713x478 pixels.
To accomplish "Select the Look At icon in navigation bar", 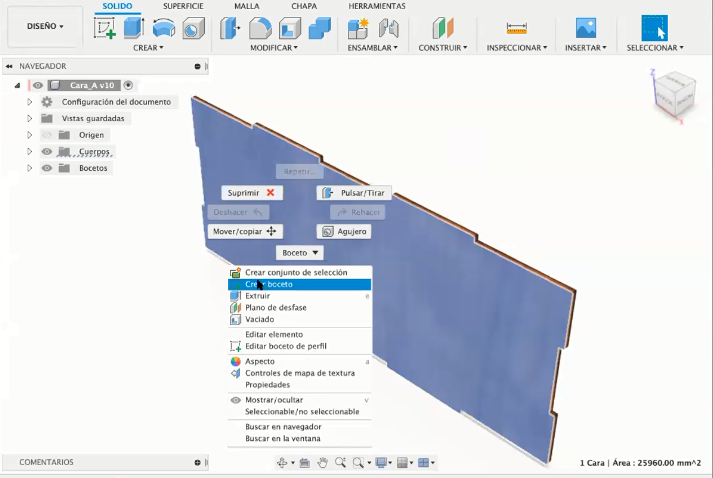I will pyautogui.click(x=305, y=463).
